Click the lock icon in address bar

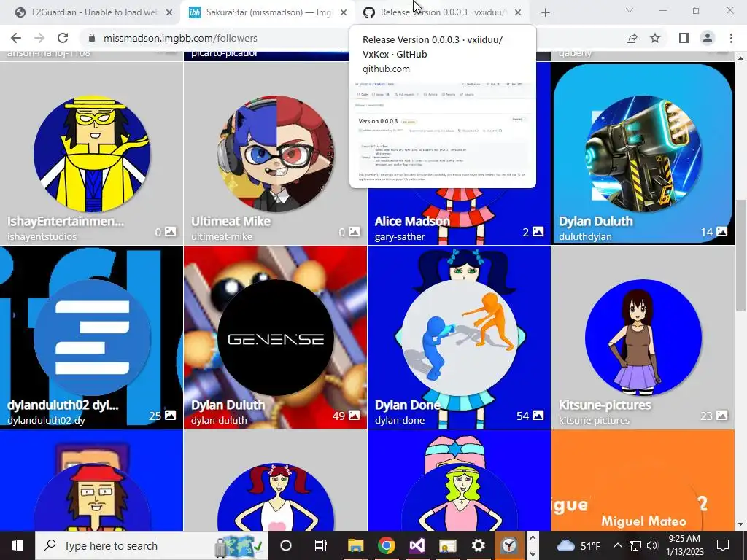[92, 38]
